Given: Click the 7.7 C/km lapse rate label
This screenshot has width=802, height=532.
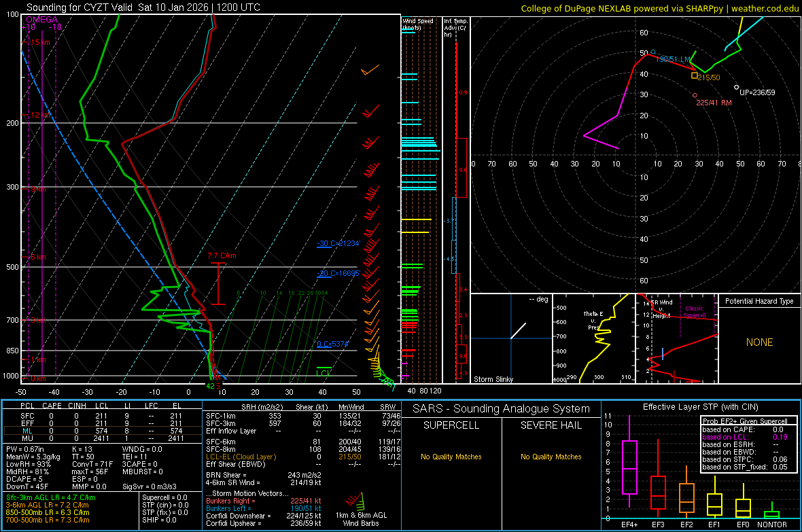Looking at the screenshot, I should pos(222,255).
